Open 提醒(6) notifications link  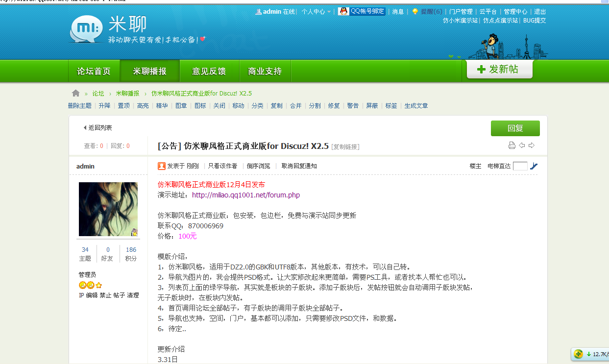point(431,12)
